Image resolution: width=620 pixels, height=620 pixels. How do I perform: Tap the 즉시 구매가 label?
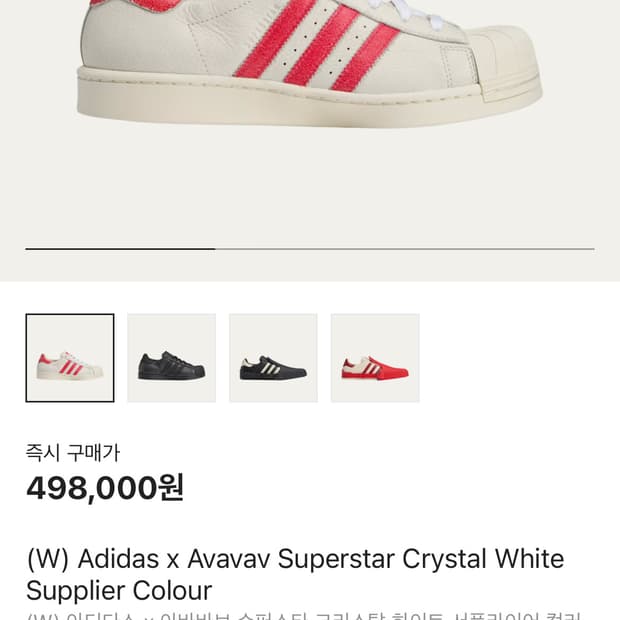pyautogui.click(x=73, y=452)
